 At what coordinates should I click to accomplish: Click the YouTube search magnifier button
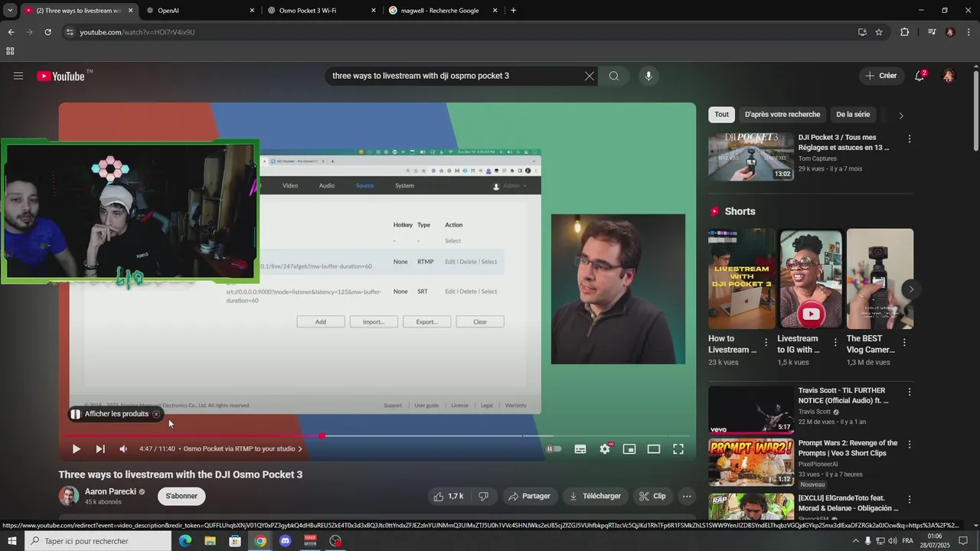614,76
